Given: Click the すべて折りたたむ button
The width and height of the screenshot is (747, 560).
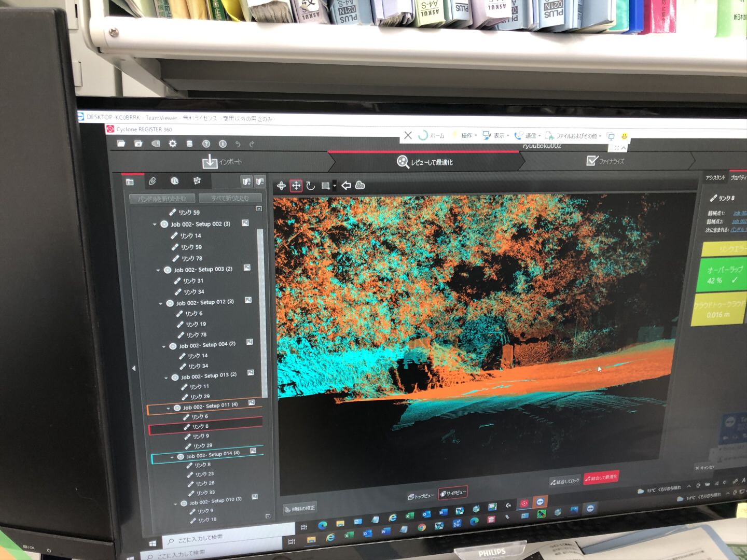Looking at the screenshot, I should pyautogui.click(x=230, y=198).
